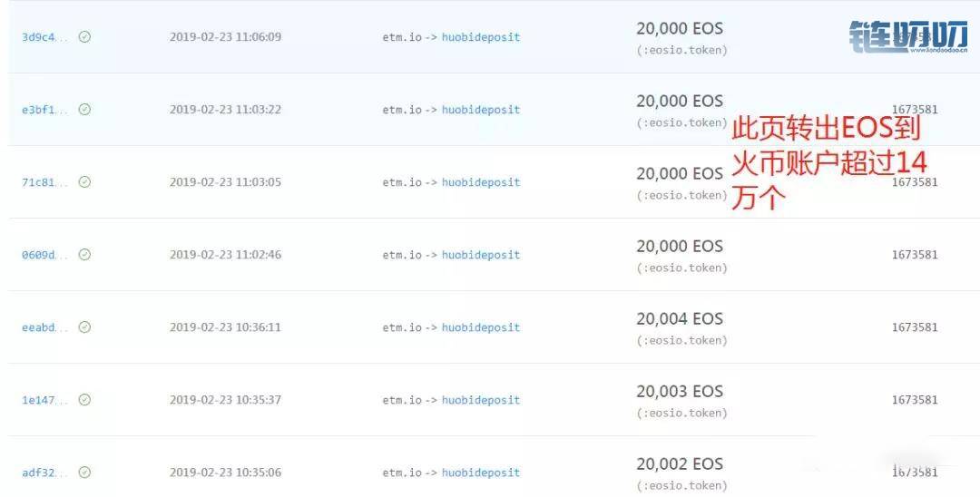Open huobideposit account in 11:02:46 row
Screen dimensions: 980x497
[481, 255]
